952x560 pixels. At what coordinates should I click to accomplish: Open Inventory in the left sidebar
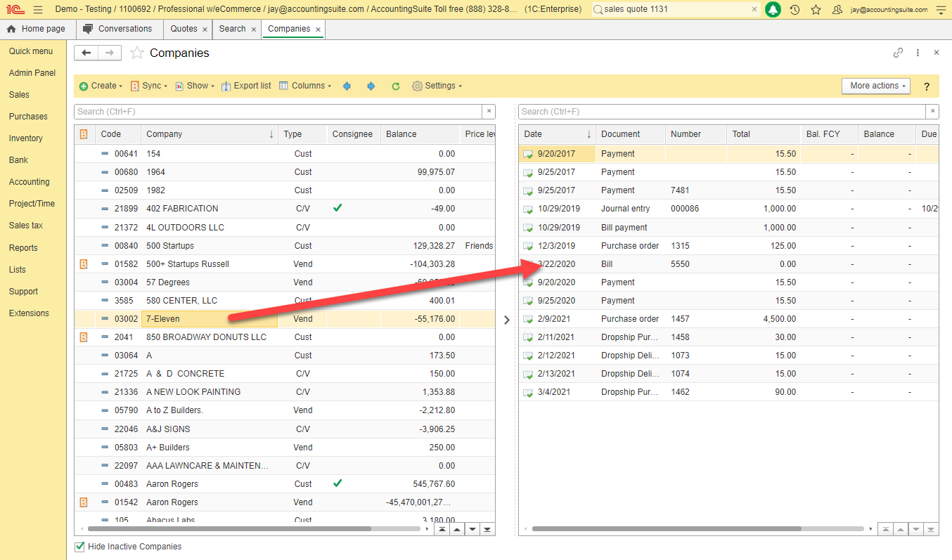point(26,138)
